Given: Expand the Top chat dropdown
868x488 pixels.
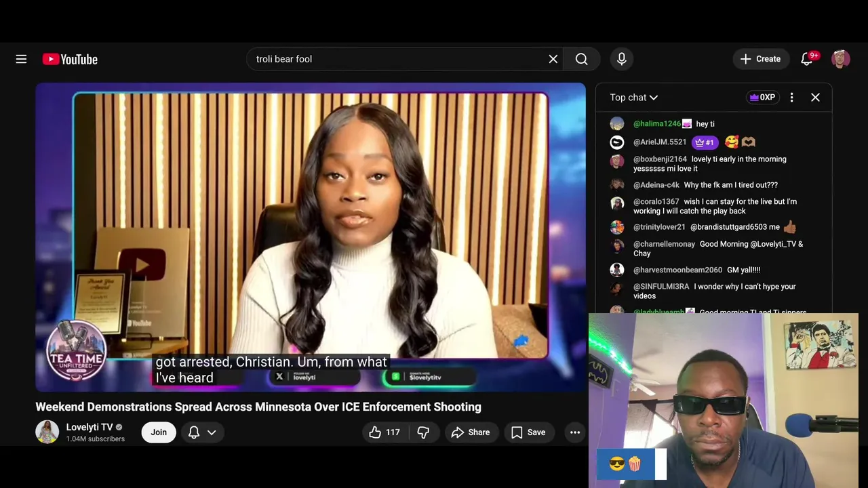Looking at the screenshot, I should click(x=634, y=98).
